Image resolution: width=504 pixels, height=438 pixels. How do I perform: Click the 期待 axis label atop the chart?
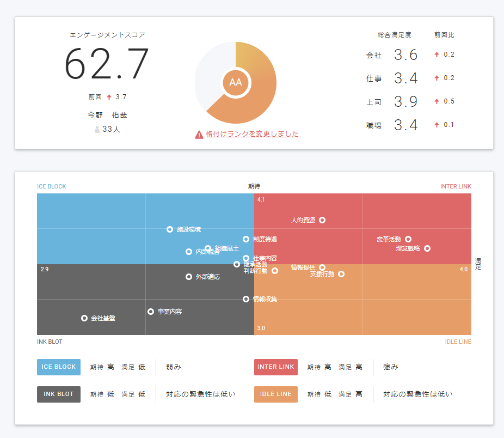254,186
